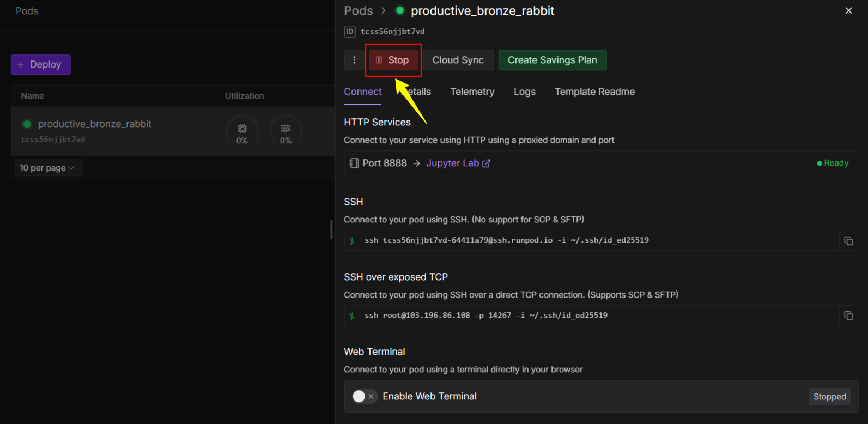Click the green running status dot in pod list
The width and height of the screenshot is (868, 424).
click(x=27, y=124)
